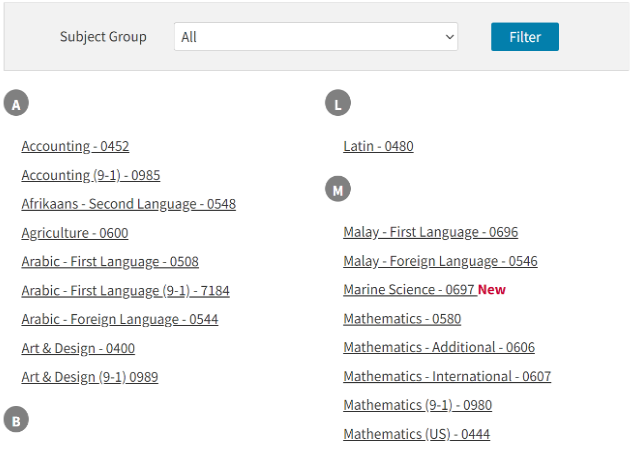
Task: Open Mathematics - International - 0607 link
Action: (447, 376)
